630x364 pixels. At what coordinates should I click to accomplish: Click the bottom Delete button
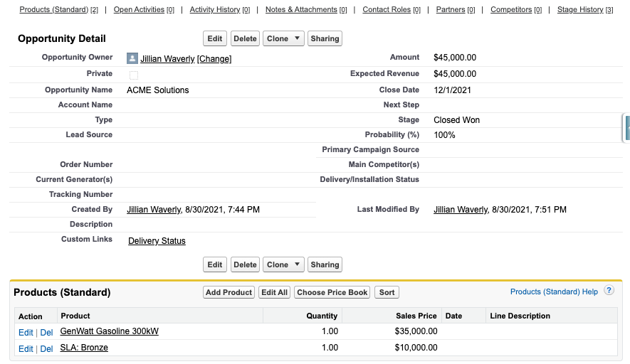245,264
